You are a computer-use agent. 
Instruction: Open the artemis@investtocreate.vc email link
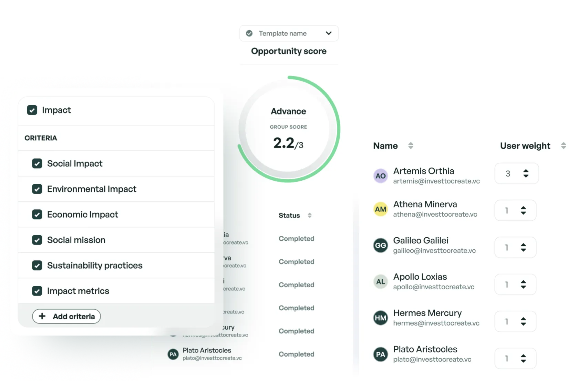click(x=436, y=181)
